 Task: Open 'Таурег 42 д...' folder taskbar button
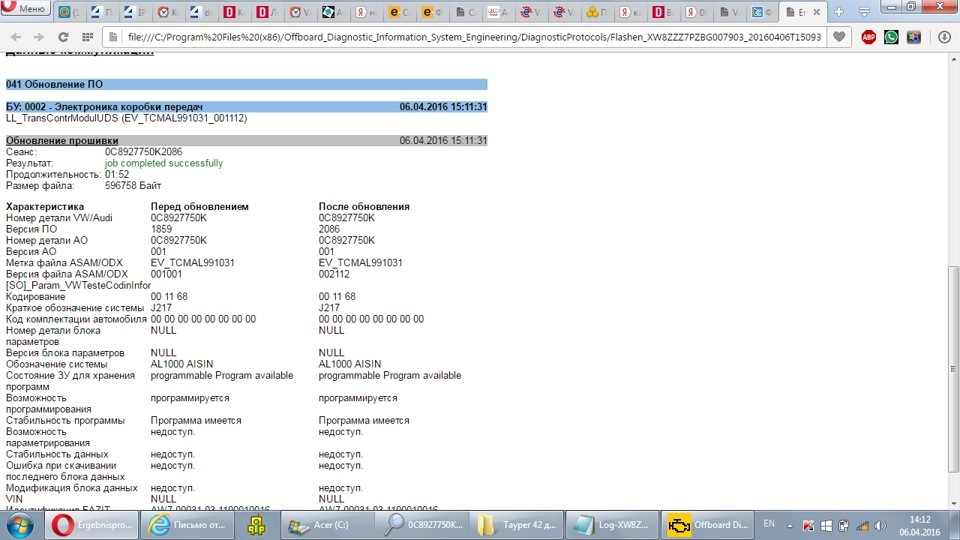[x=517, y=525]
